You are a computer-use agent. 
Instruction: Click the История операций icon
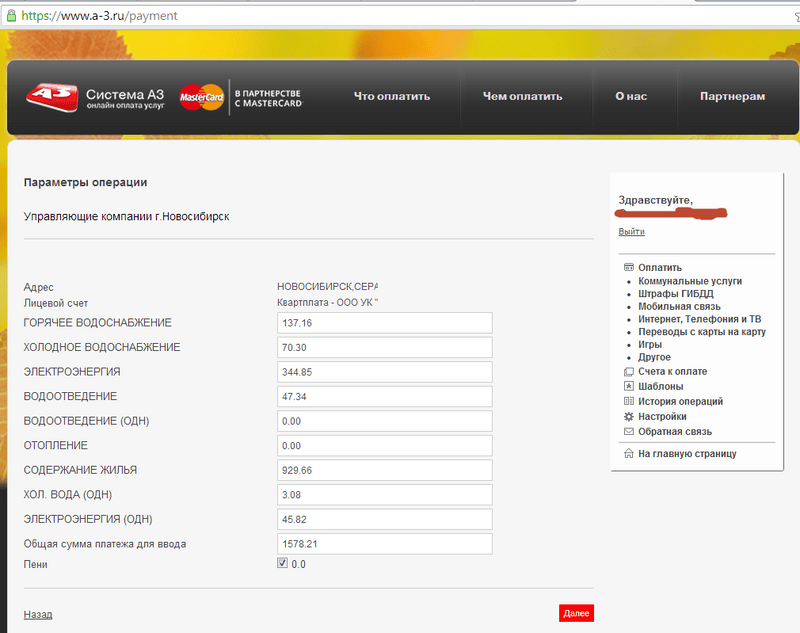(628, 401)
